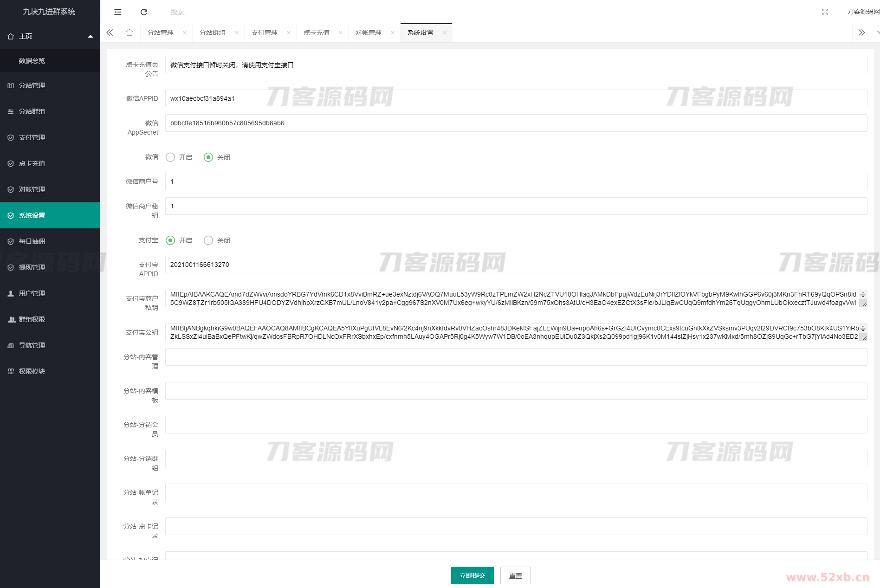Close the 系统设置 tab
The image size is (880, 588).
click(445, 32)
